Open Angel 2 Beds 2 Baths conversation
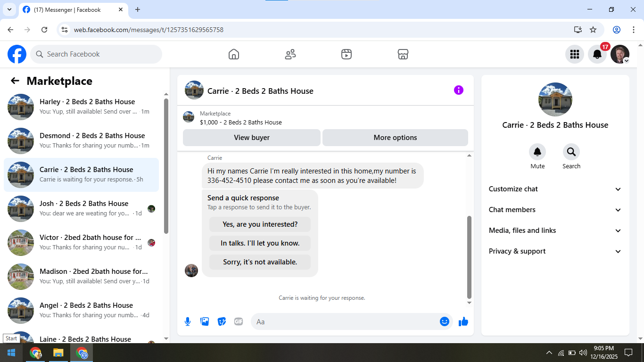Image resolution: width=644 pixels, height=362 pixels. 81,311
